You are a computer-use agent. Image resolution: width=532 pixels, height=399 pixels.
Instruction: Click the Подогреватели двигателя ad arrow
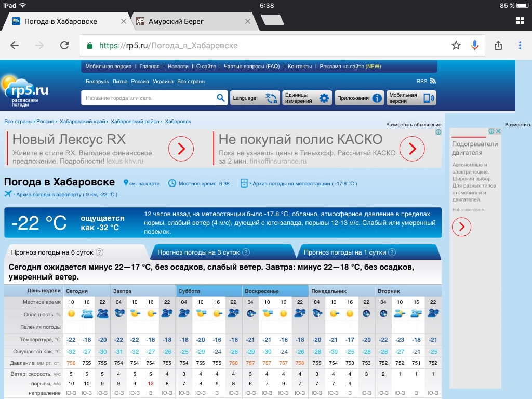point(461,227)
